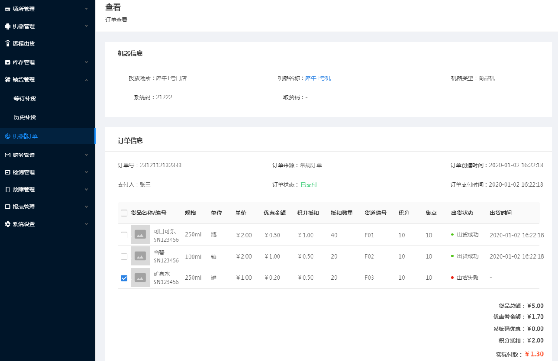Viewport: 558px width, 362px height.
Task: Click the 130ml specification cell
Action: tap(193, 256)
